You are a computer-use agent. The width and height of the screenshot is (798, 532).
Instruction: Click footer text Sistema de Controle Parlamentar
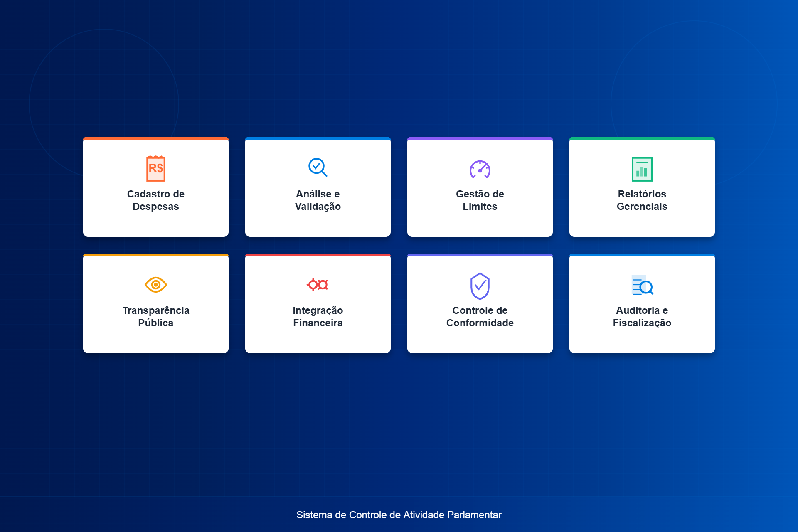[399, 515]
